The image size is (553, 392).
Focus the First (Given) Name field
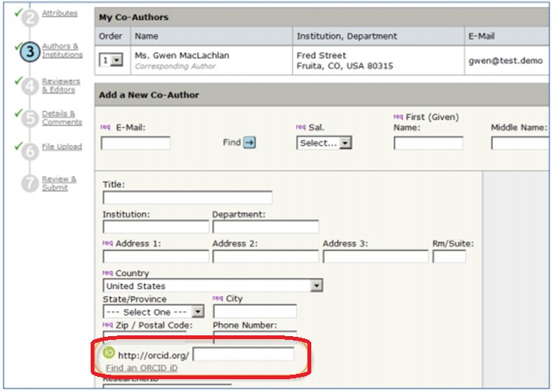(428, 143)
